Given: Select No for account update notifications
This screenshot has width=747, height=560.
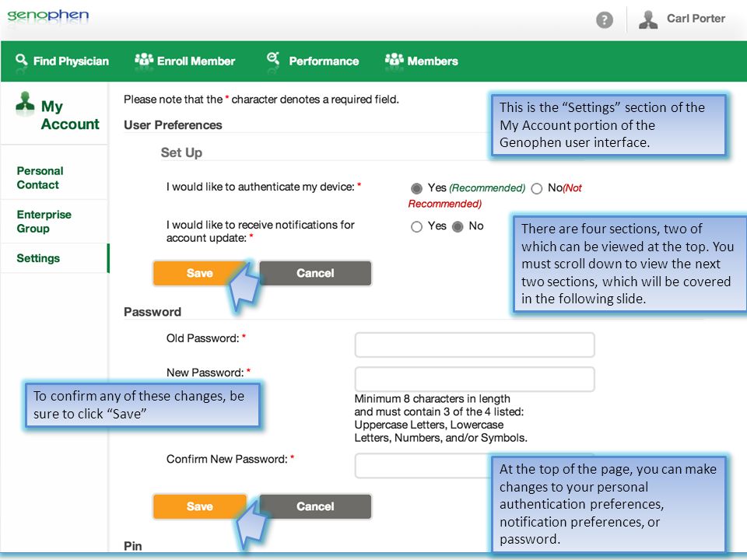Looking at the screenshot, I should click(458, 226).
